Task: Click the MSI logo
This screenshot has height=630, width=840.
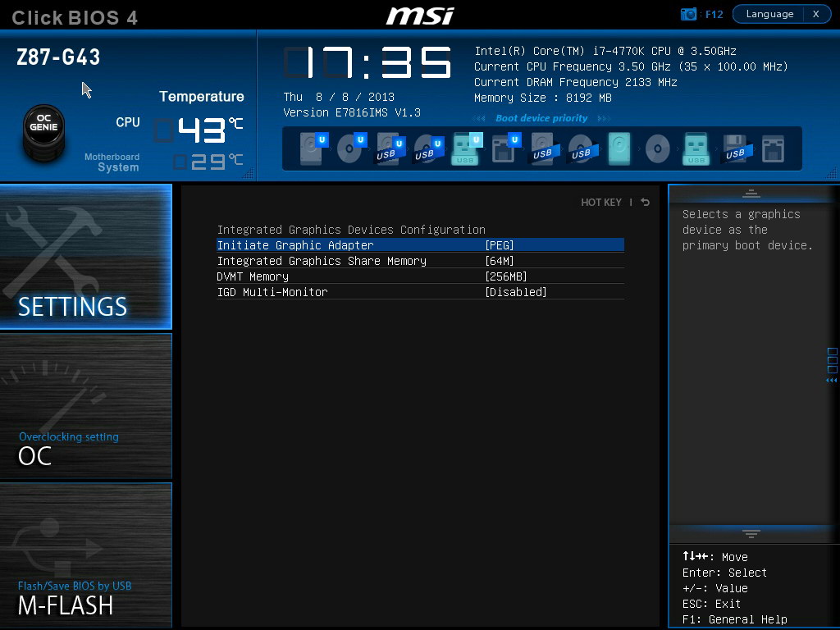Action: click(x=420, y=16)
